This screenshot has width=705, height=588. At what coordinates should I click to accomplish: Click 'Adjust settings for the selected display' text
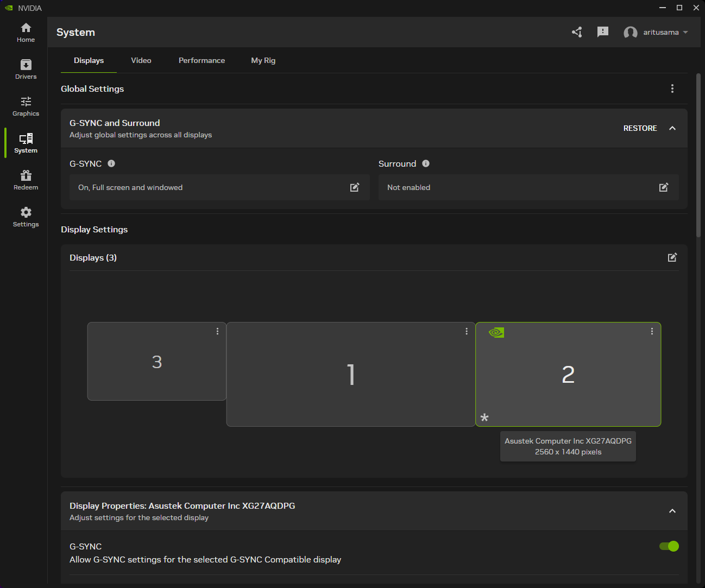pos(139,518)
